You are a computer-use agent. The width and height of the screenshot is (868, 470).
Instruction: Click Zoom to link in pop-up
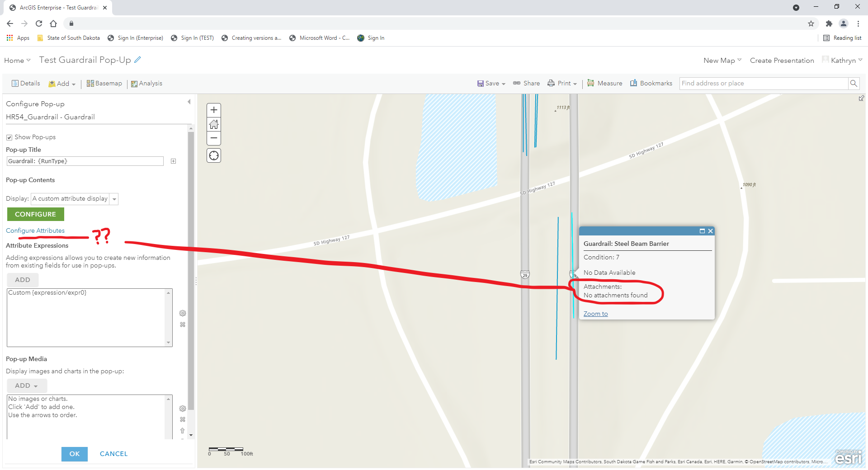click(x=596, y=314)
